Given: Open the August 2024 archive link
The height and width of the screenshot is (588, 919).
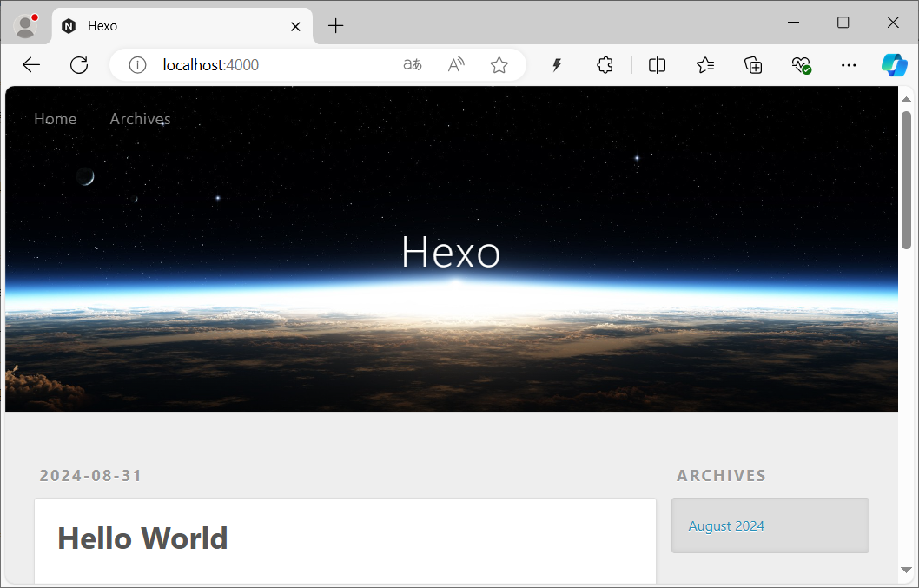Looking at the screenshot, I should [x=726, y=526].
